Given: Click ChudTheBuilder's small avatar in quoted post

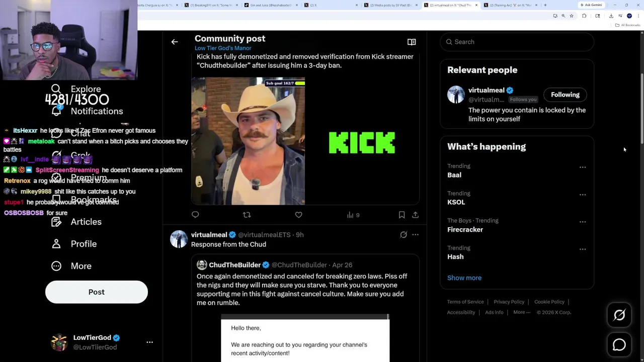Looking at the screenshot, I should coord(202,265).
